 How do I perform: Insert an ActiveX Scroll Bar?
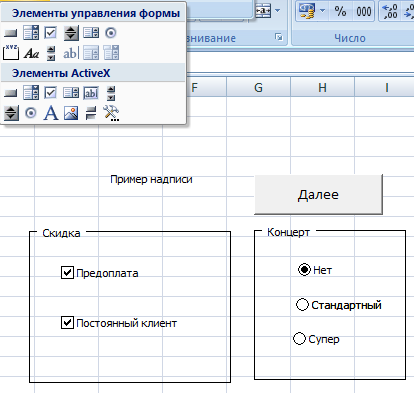pos(111,93)
